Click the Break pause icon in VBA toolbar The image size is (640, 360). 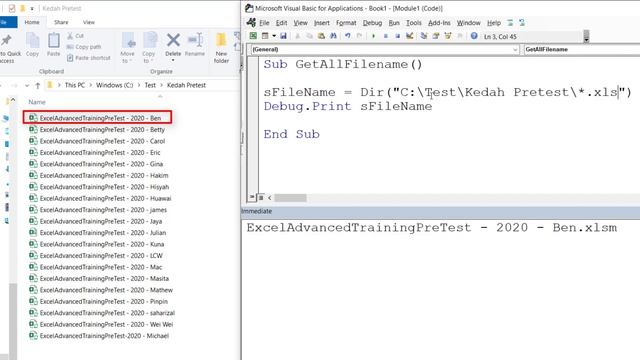pos(385,36)
